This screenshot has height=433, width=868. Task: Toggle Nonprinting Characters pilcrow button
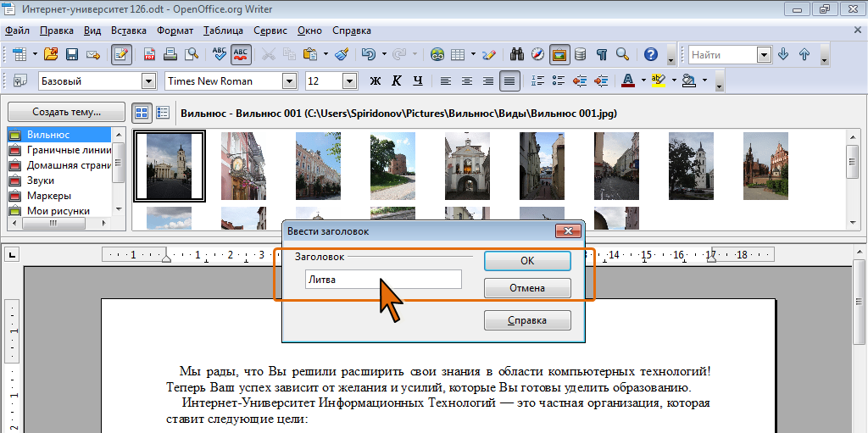pos(601,54)
